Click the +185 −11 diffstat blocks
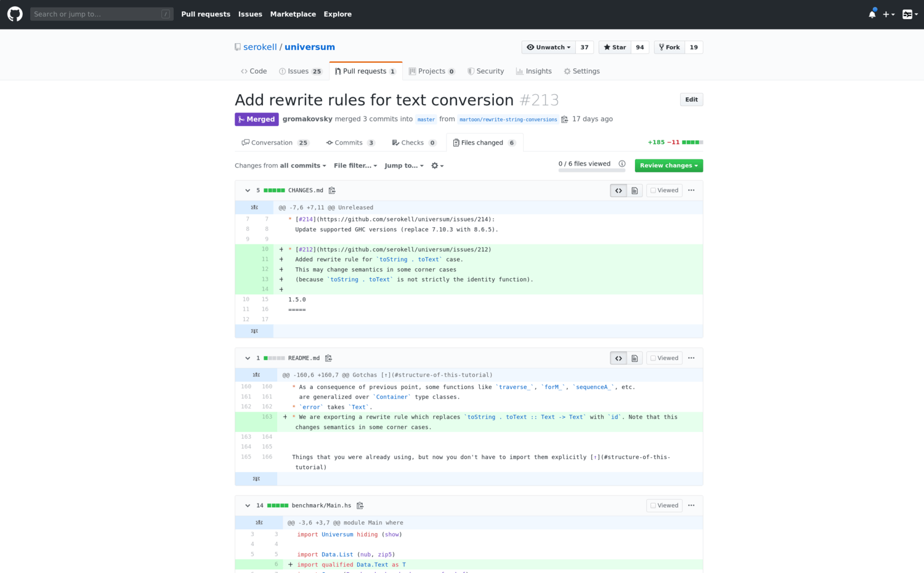 (x=692, y=142)
